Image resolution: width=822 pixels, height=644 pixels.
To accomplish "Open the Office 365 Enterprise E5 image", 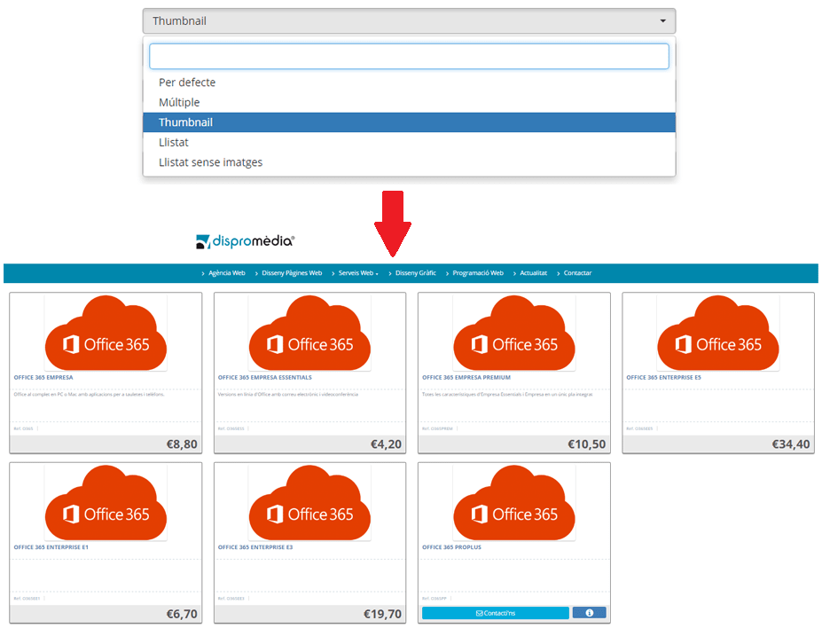I will tap(718, 333).
